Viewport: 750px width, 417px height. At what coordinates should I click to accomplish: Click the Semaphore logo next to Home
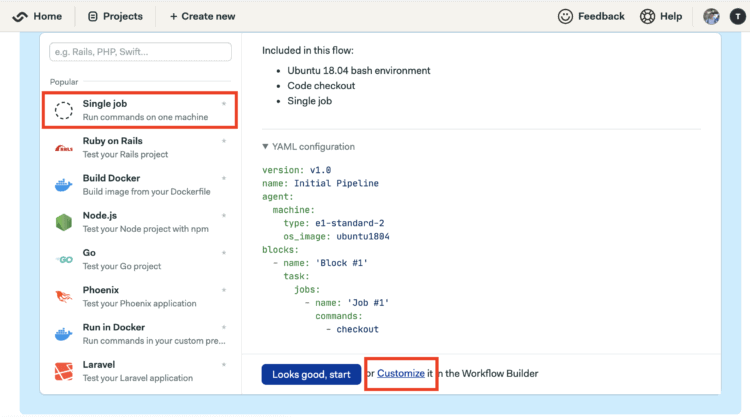tap(20, 16)
